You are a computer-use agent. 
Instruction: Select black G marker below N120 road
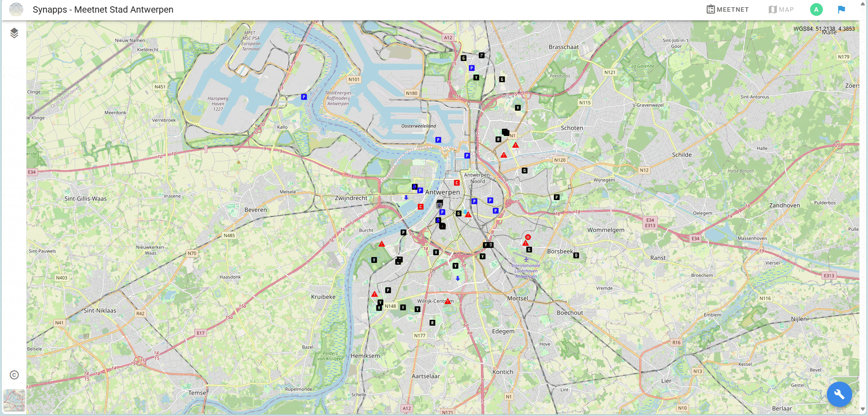coord(524,171)
